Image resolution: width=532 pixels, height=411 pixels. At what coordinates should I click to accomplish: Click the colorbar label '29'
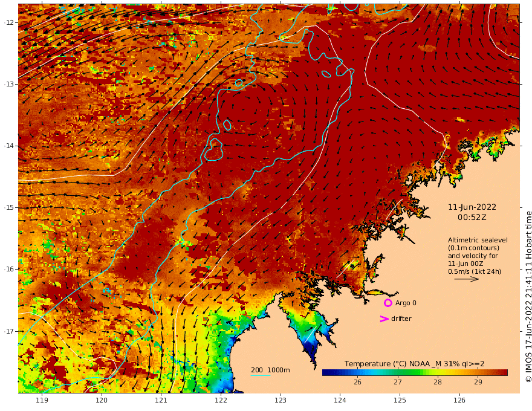click(x=478, y=382)
